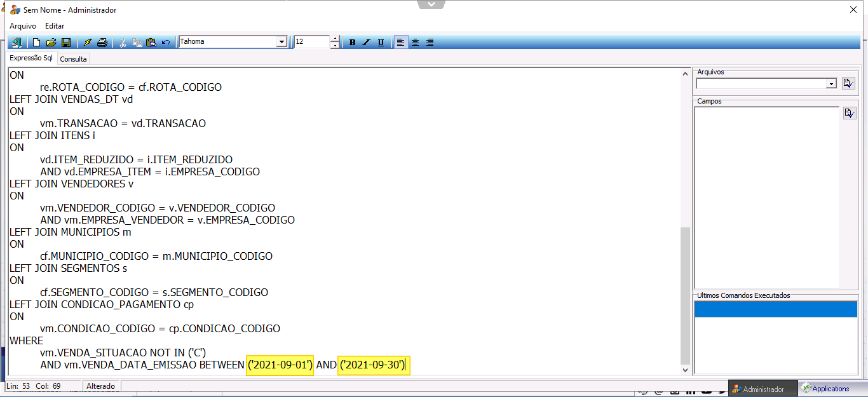Click the line vm.VENDA_SITUACAO NOT IN ('C')
The image size is (868, 397).
coord(123,353)
